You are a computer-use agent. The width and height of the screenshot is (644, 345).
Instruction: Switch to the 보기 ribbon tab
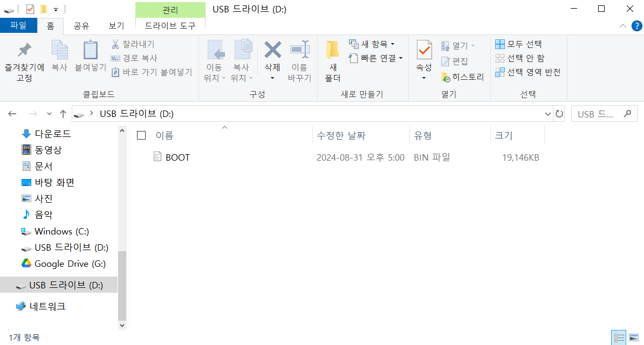click(116, 25)
